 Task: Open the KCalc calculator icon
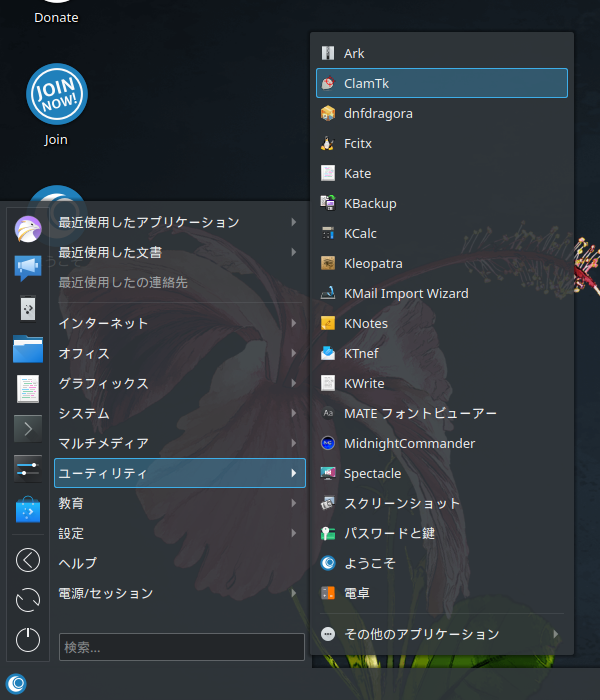coord(328,233)
